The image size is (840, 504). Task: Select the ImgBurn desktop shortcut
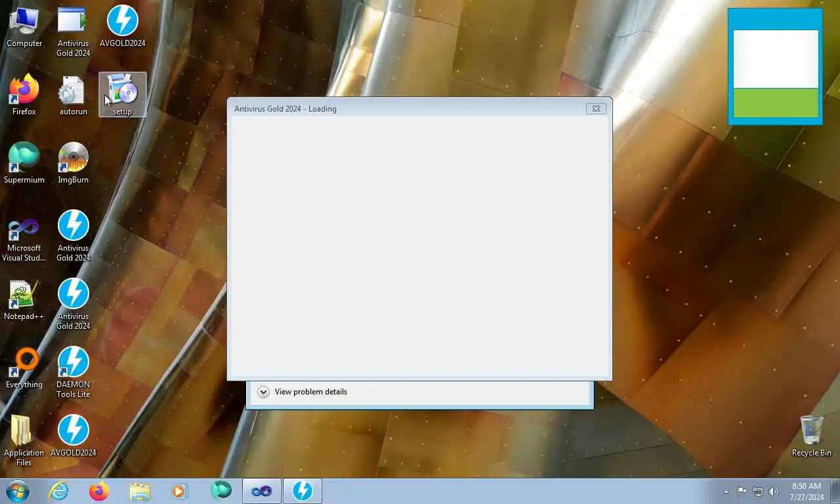point(73,163)
